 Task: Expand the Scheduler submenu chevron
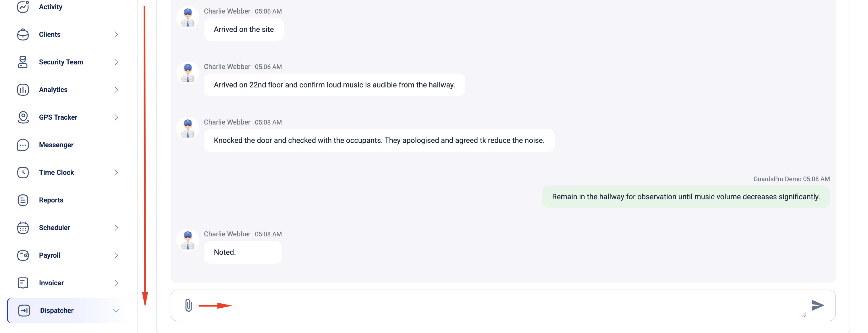tap(116, 228)
